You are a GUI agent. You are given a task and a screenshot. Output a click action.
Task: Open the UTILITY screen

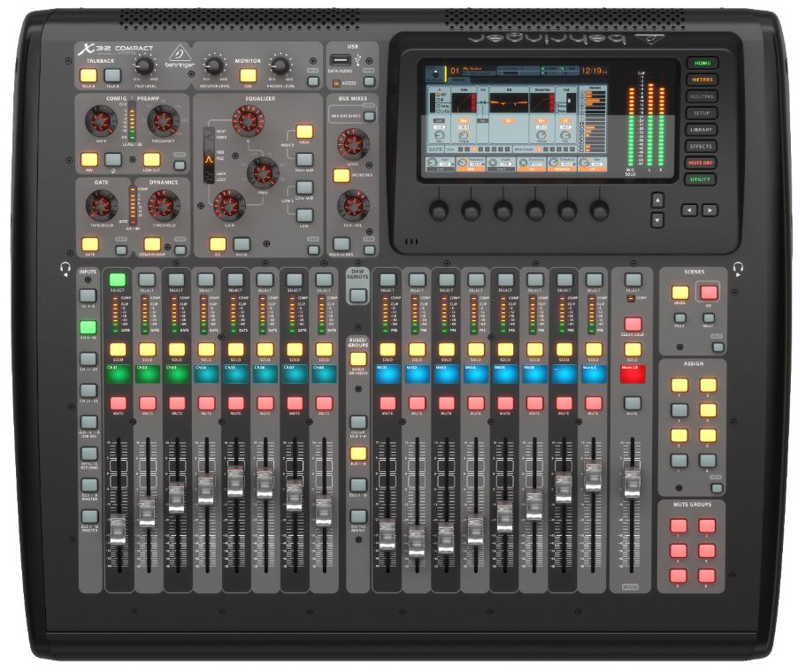700,179
